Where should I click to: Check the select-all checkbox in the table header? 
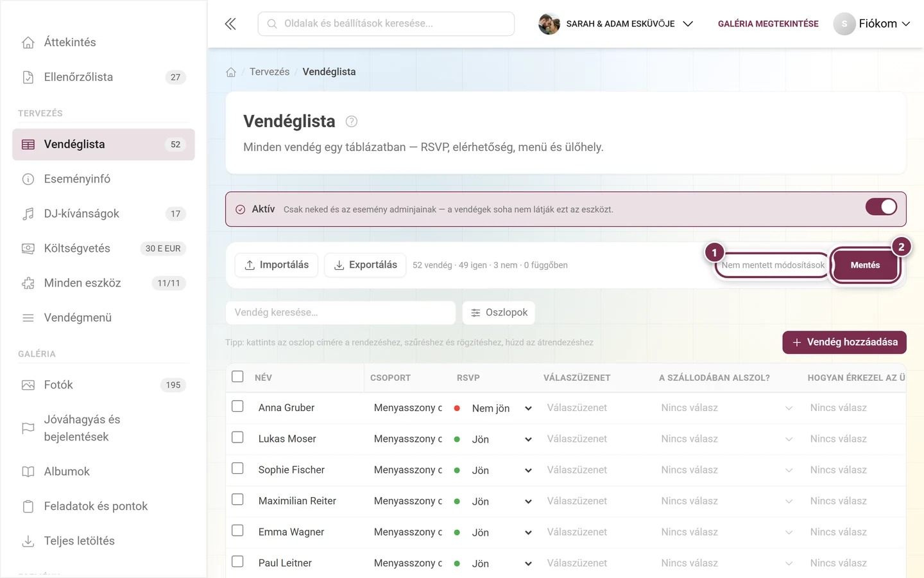[x=237, y=376]
